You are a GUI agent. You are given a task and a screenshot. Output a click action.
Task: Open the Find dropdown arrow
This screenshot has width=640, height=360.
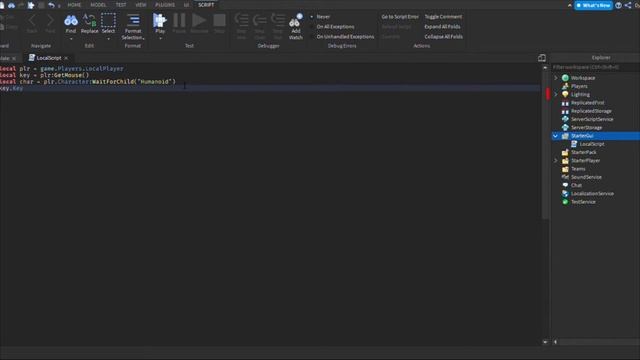71,39
